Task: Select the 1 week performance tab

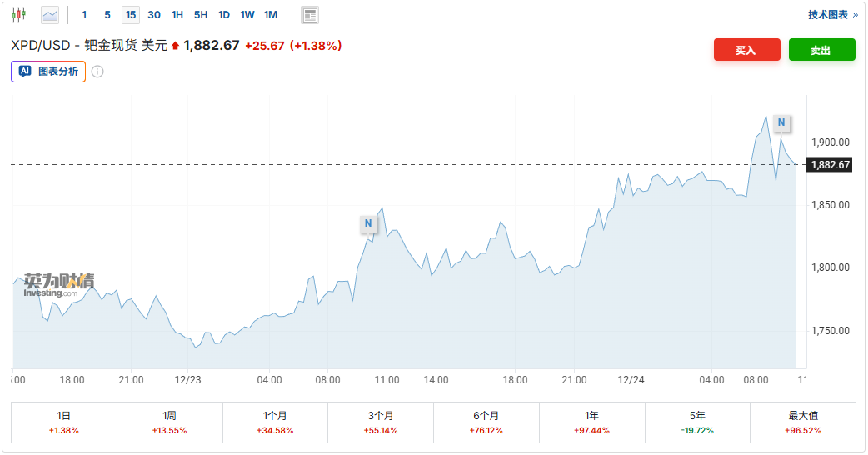Action: pyautogui.click(x=170, y=422)
